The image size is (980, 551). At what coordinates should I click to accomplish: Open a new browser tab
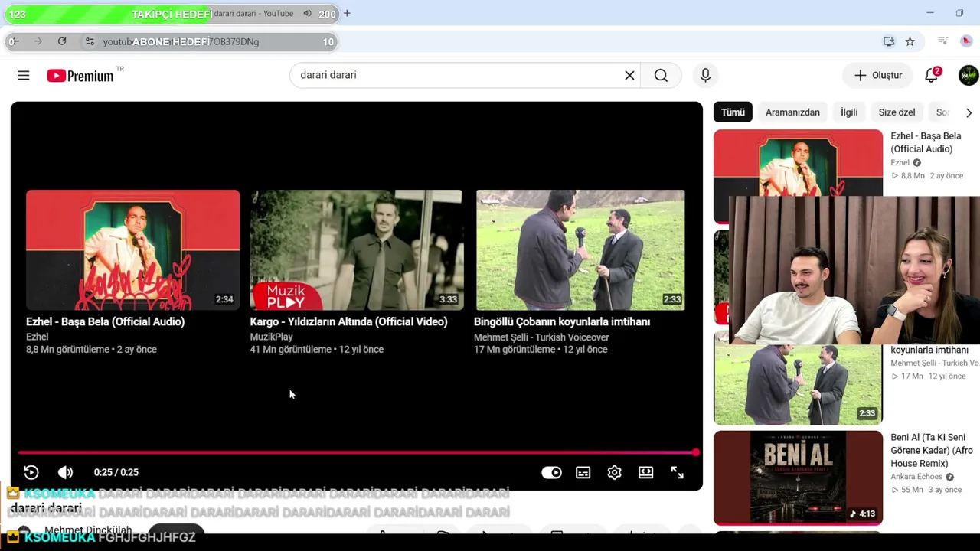tap(347, 13)
